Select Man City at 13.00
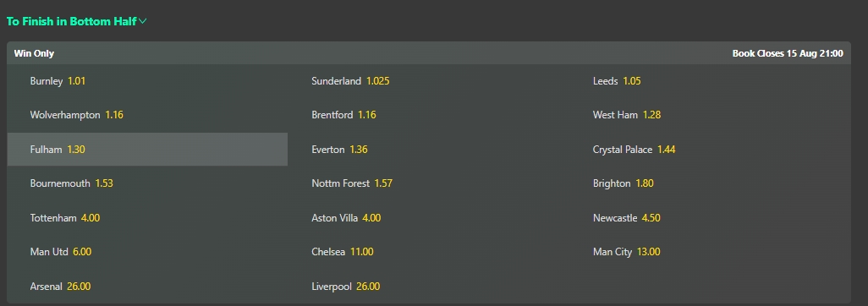The height and width of the screenshot is (306, 868). pos(711,252)
